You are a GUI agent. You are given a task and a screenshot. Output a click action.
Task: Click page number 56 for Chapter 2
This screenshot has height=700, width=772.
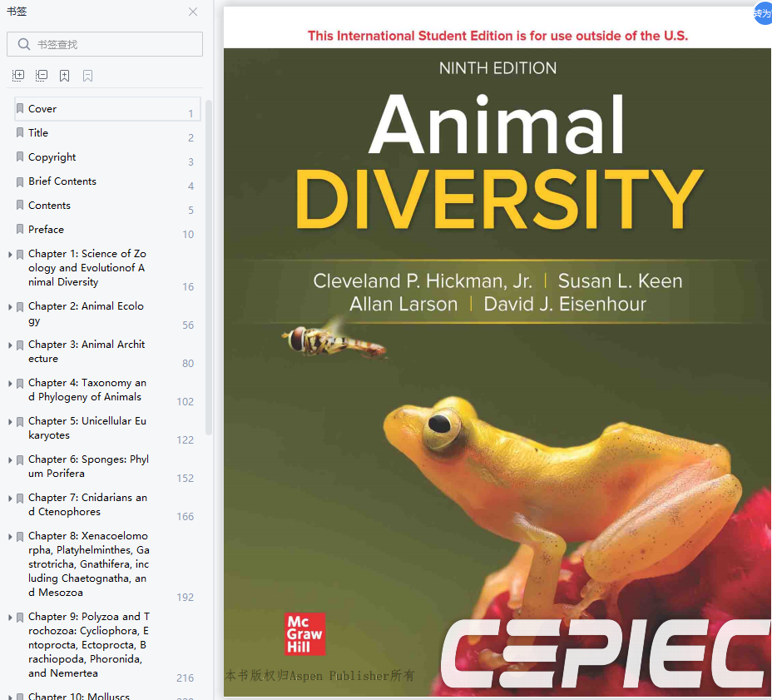pyautogui.click(x=188, y=325)
